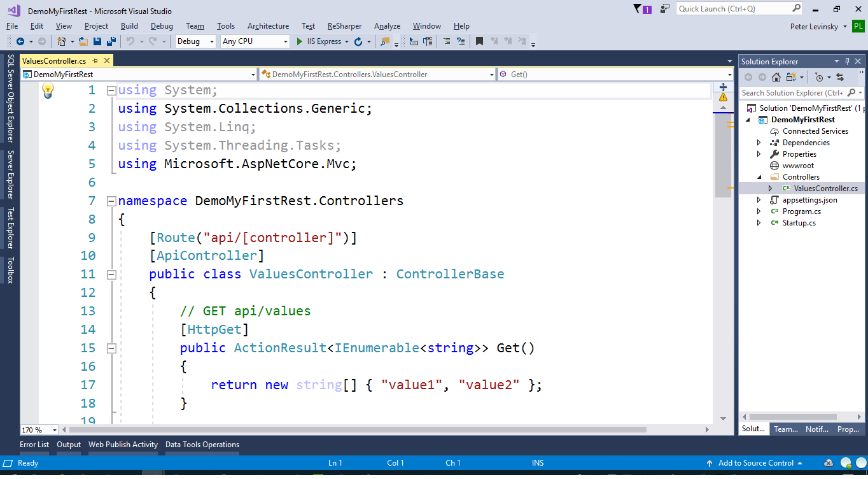This screenshot has height=479, width=868.
Task: Collapse the ValuesController class at line 11
Action: coord(111,275)
